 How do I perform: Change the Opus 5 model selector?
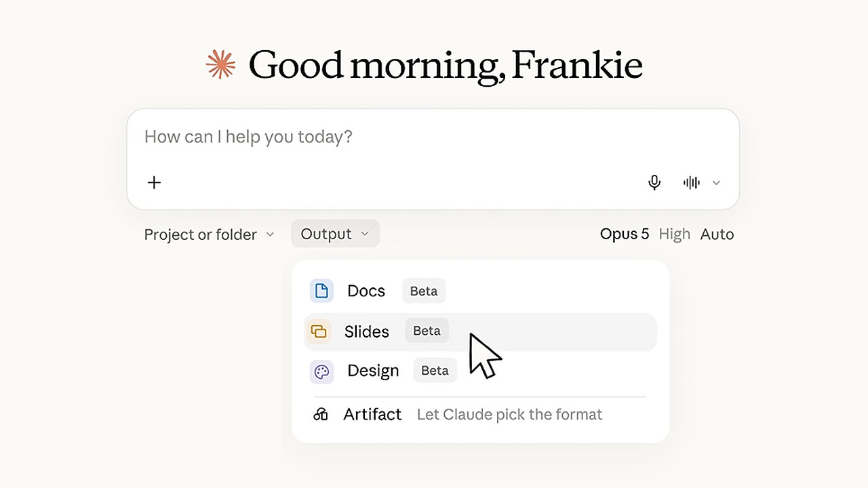pos(625,235)
